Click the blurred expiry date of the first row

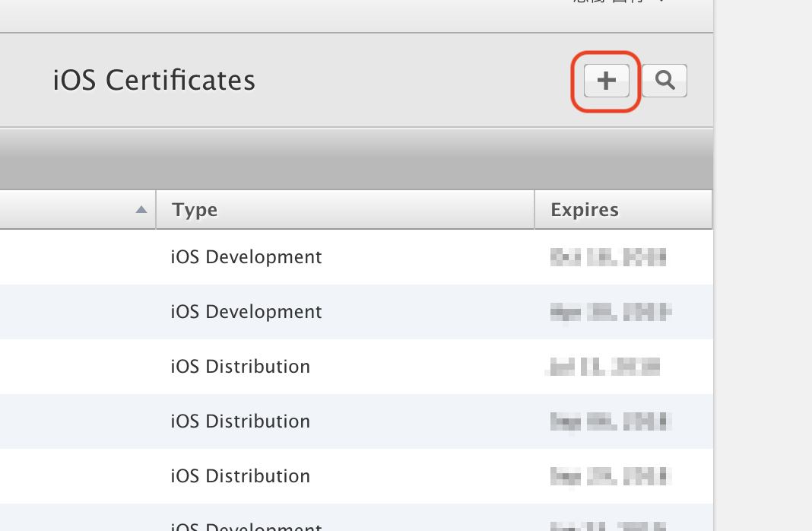(607, 257)
